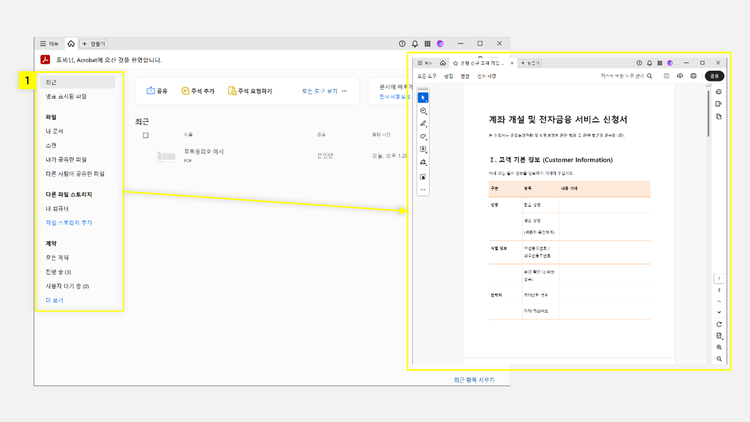Open 내가 공유한 파일 in sidebar
Viewport: 750px width, 422px height.
point(66,159)
